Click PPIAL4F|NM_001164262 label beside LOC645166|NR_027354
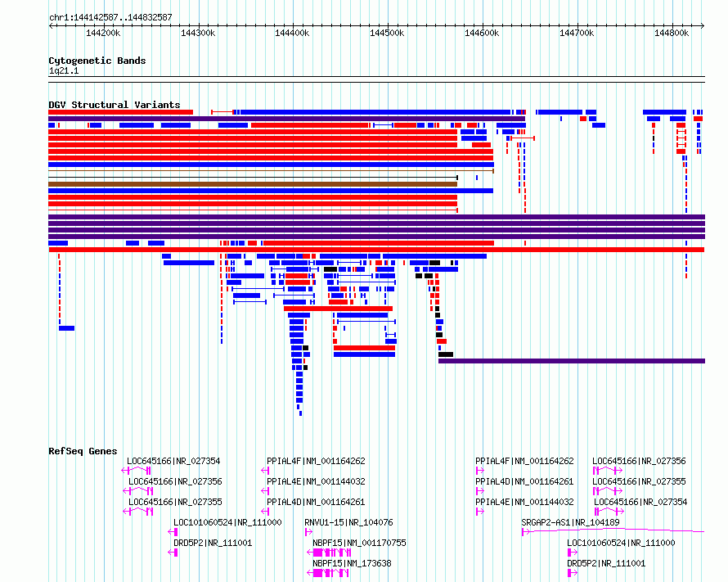The image size is (728, 582). tap(316, 461)
